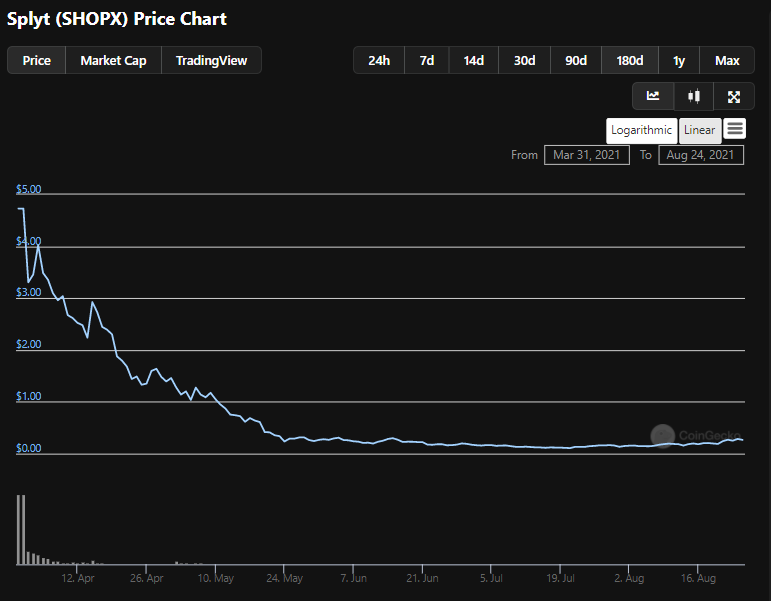Select the Market Cap tab
The height and width of the screenshot is (601, 771).
[x=113, y=60]
